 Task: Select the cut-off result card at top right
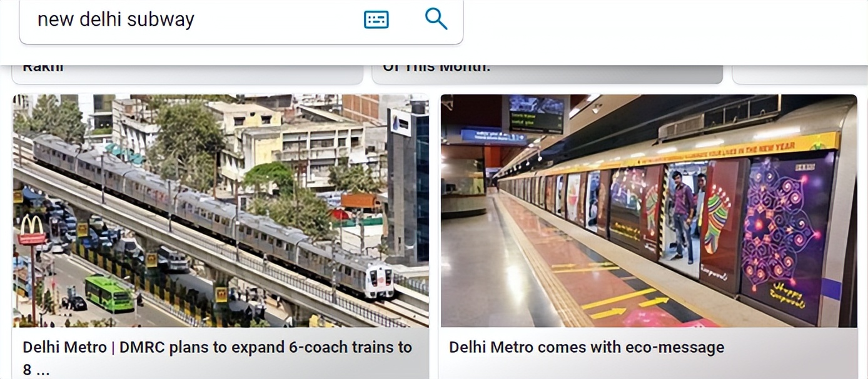[x=800, y=73]
